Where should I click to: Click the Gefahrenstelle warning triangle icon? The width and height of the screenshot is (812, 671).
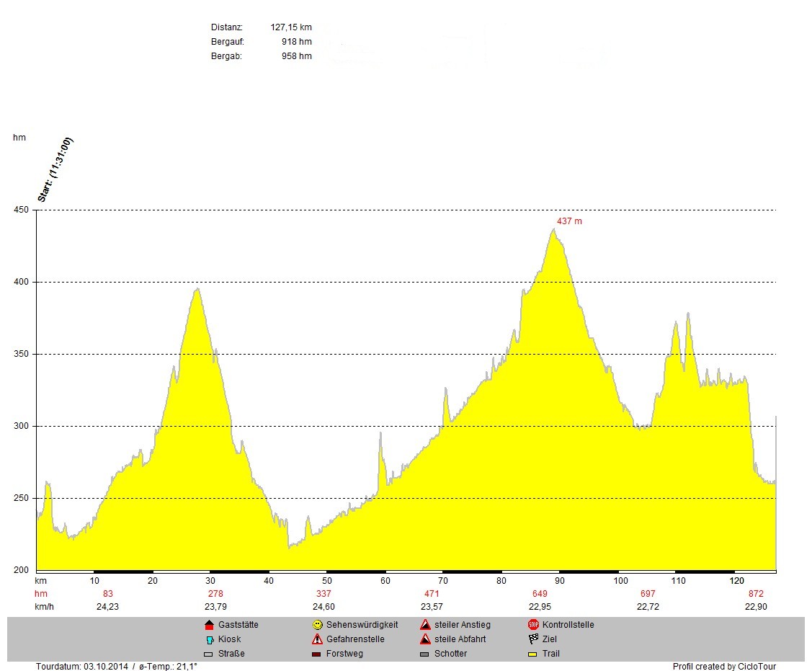click(317, 639)
